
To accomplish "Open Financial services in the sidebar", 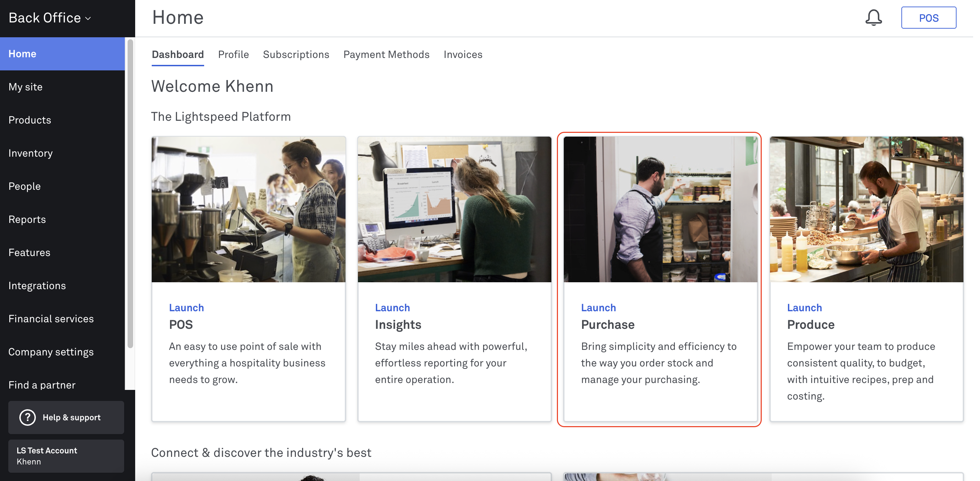I will point(62,318).
